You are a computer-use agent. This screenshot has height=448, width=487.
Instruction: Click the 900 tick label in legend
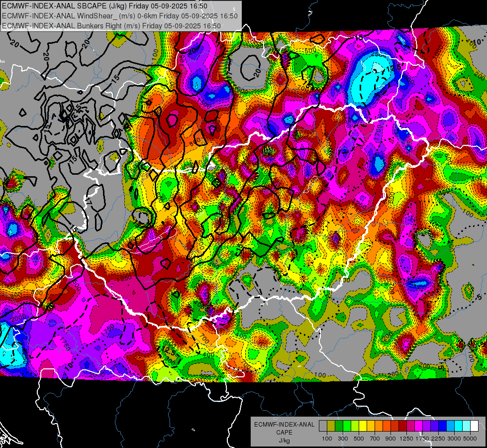pos(390,439)
